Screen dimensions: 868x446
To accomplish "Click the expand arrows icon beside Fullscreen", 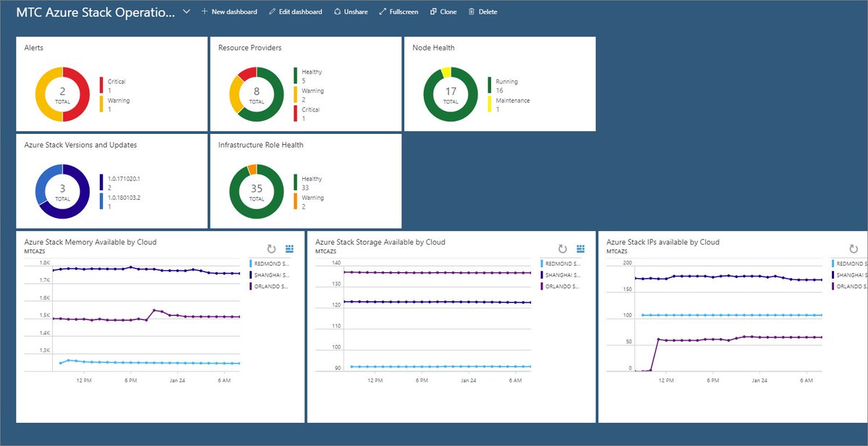I will 383,12.
